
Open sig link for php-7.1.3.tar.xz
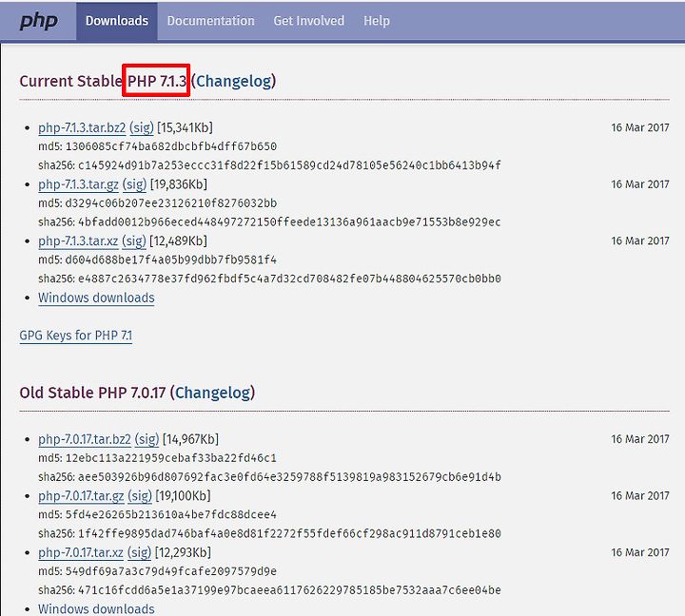click(x=134, y=241)
